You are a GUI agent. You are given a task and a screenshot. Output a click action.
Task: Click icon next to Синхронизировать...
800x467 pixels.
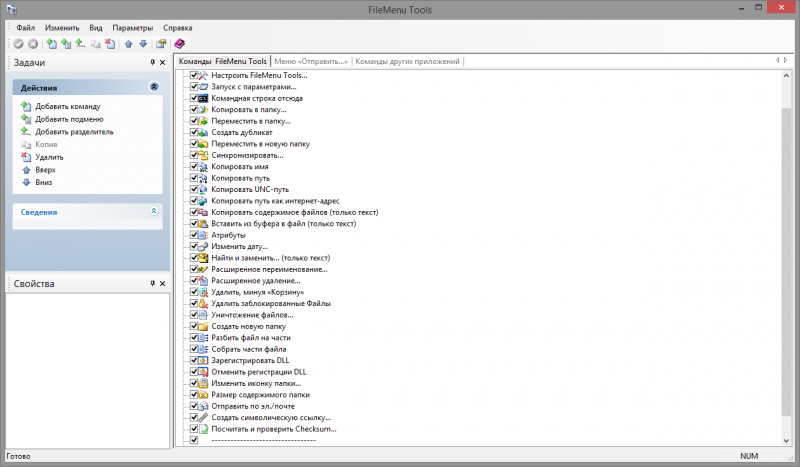203,155
